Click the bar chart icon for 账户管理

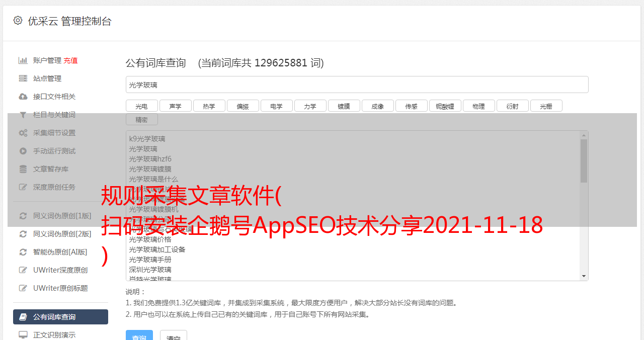pyautogui.click(x=23, y=60)
